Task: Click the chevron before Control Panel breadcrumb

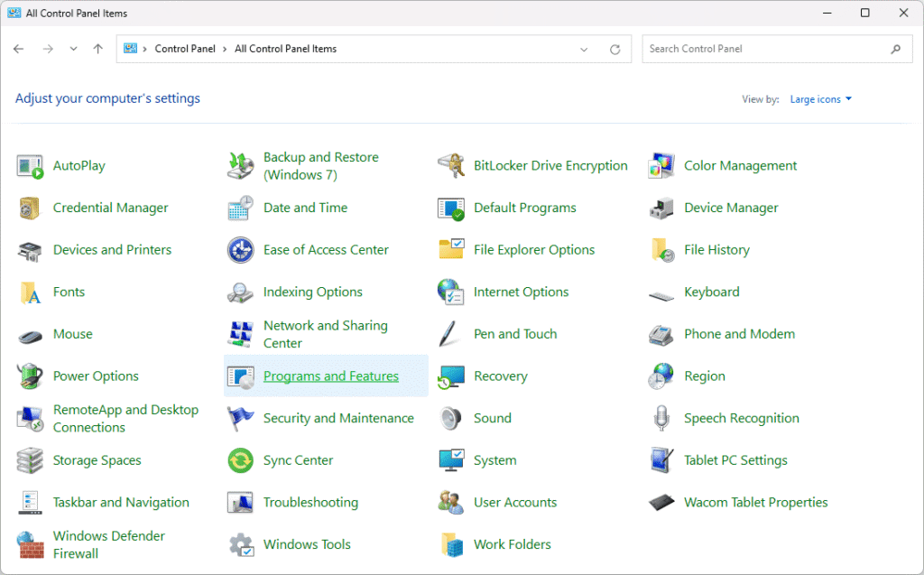Action: (145, 49)
